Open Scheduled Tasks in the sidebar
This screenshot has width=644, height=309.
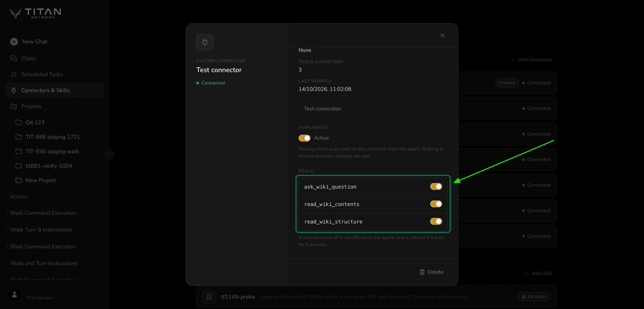click(x=55, y=74)
